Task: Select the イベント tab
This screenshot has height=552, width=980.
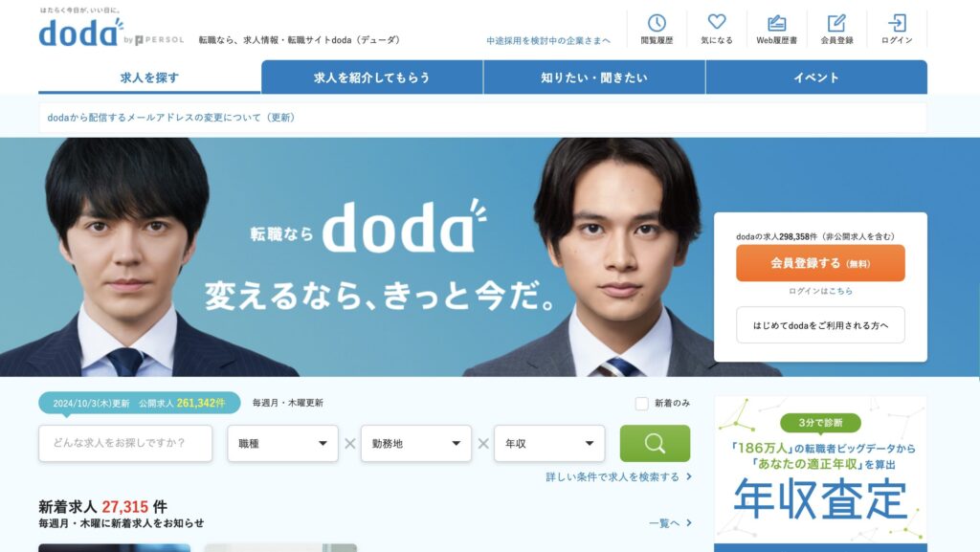Action: pos(816,77)
